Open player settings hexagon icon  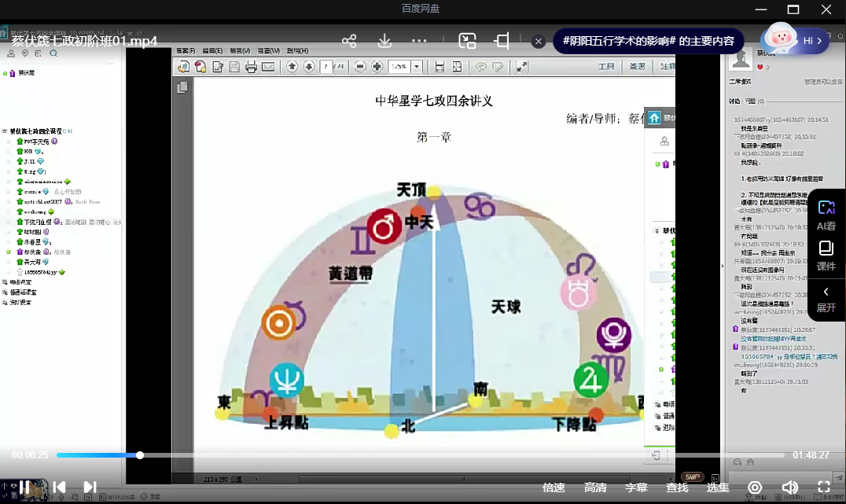click(x=755, y=487)
